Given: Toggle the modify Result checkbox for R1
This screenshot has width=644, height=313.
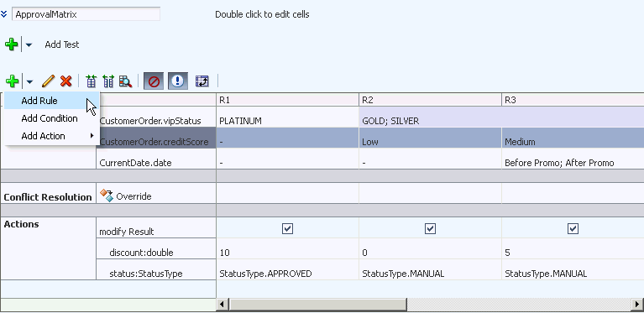Looking at the screenshot, I should [x=287, y=228].
